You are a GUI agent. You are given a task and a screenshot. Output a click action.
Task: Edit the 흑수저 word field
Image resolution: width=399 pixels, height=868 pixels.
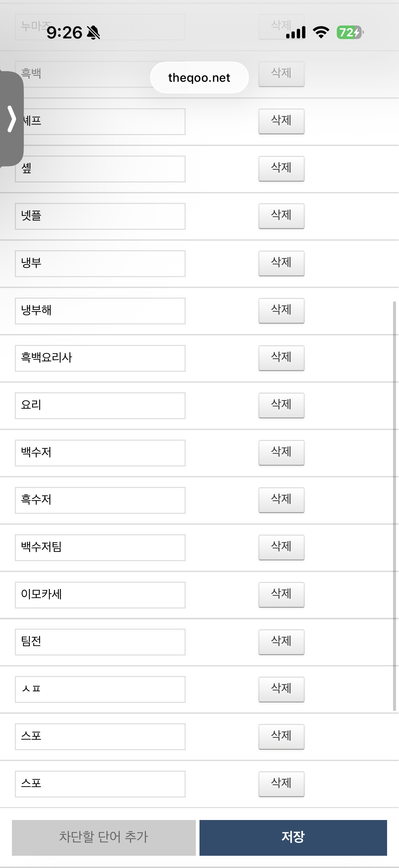click(x=100, y=500)
